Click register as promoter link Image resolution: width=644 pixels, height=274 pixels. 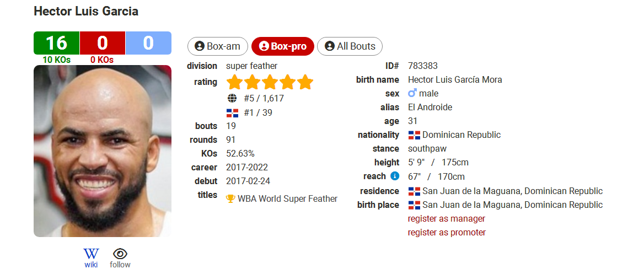point(447,233)
